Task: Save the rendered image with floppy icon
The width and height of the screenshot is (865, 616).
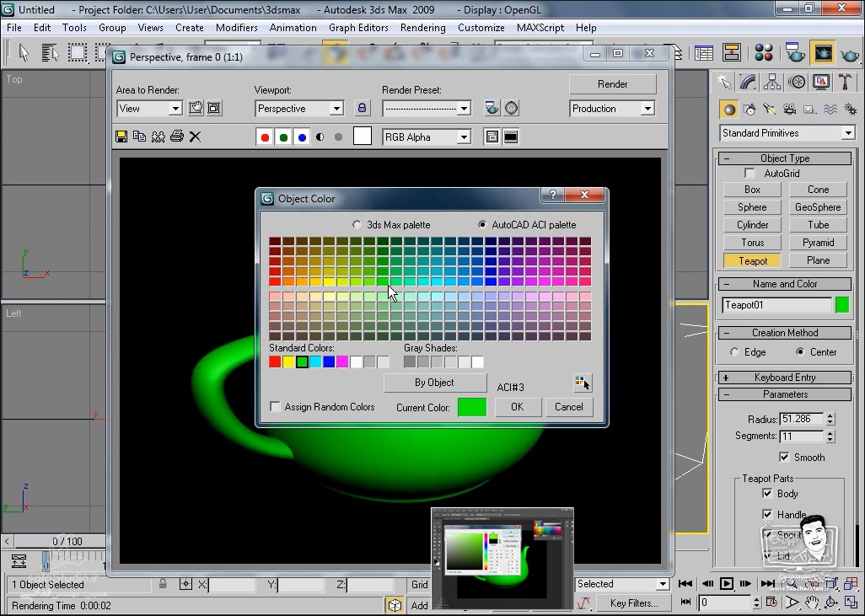Action: pos(121,137)
